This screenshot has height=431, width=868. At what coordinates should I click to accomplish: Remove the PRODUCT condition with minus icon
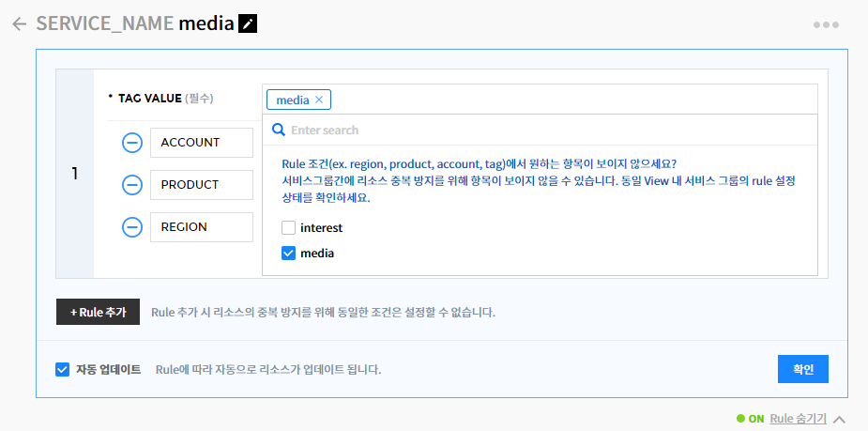[x=132, y=185]
